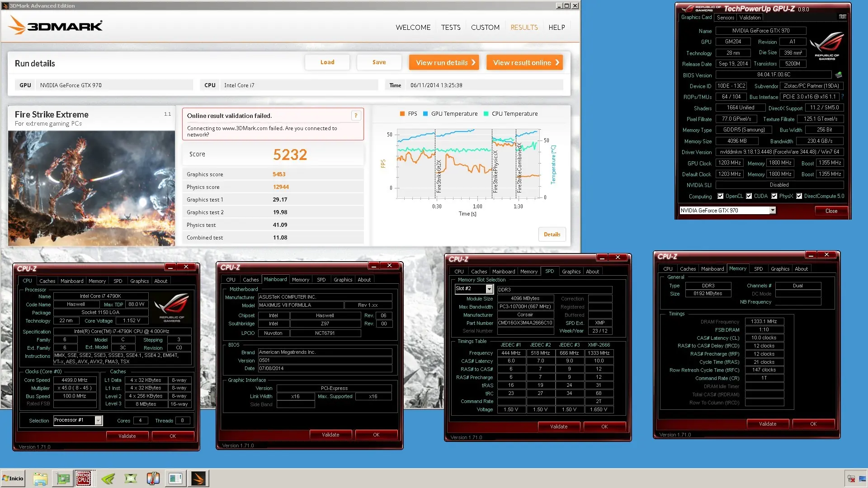Image resolution: width=868 pixels, height=488 pixels.
Task: Go to the TESTS section in 3DMark
Action: click(451, 27)
